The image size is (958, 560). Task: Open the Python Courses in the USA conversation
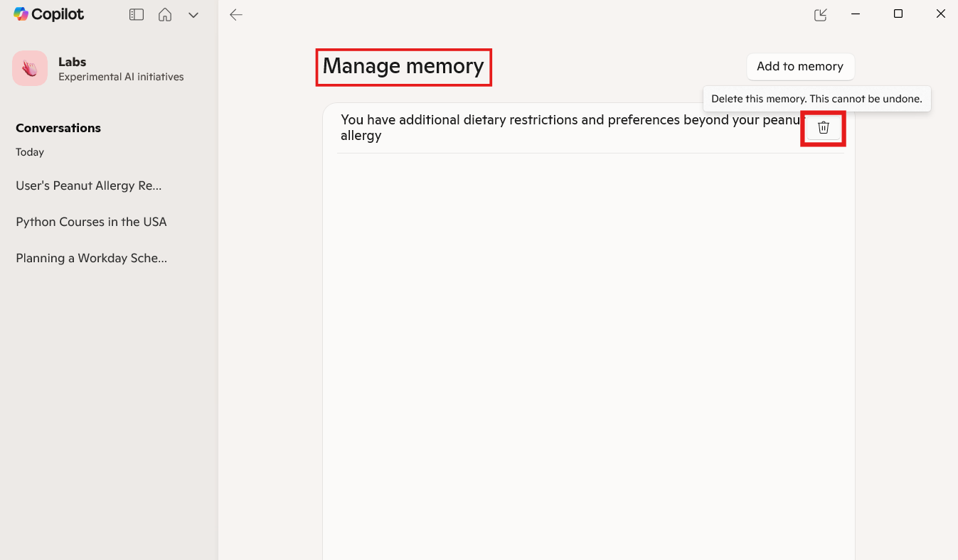[x=91, y=222]
